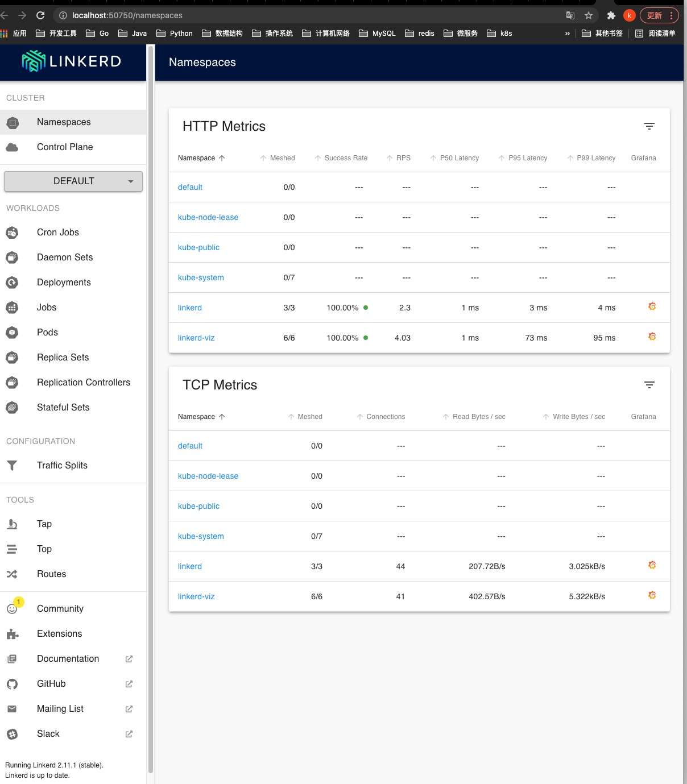687x784 pixels.
Task: Sort HTTP Metrics by P99 Latency
Action: [x=591, y=158]
